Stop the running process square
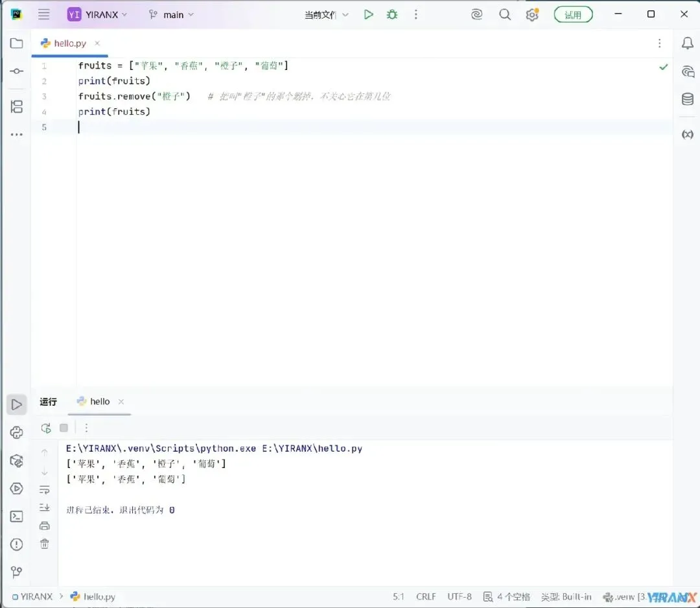The height and width of the screenshot is (608, 700). [x=64, y=428]
